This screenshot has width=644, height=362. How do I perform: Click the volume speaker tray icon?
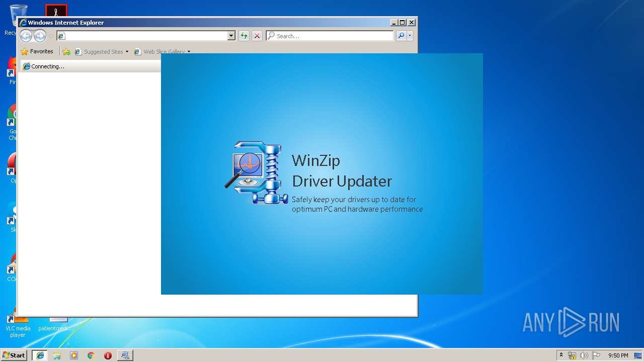coord(584,355)
